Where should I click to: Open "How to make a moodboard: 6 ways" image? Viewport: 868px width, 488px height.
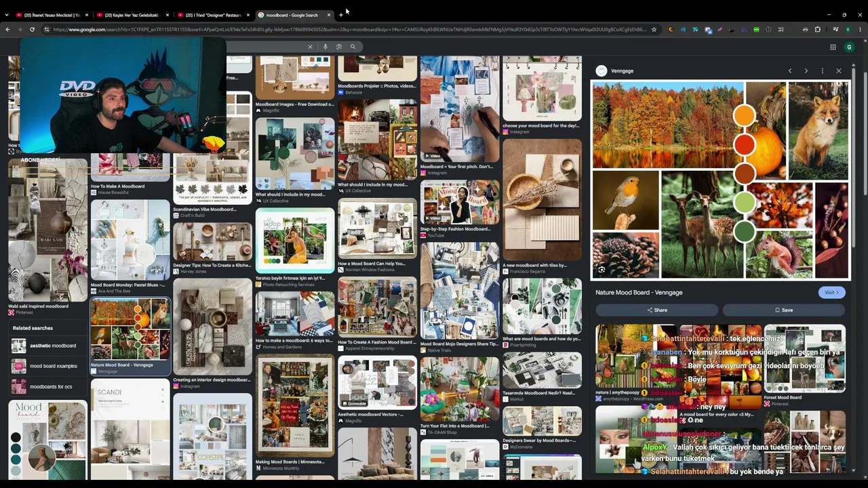point(295,314)
